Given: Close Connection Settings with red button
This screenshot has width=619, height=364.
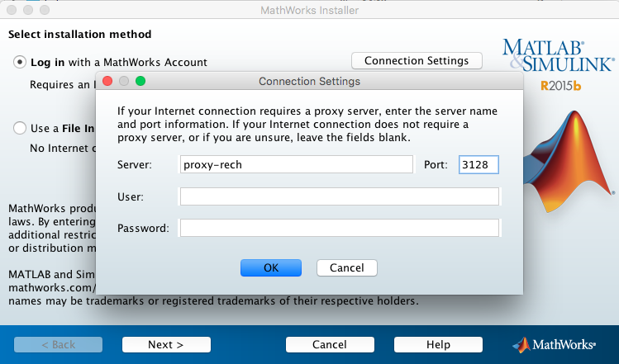Looking at the screenshot, I should (107, 82).
